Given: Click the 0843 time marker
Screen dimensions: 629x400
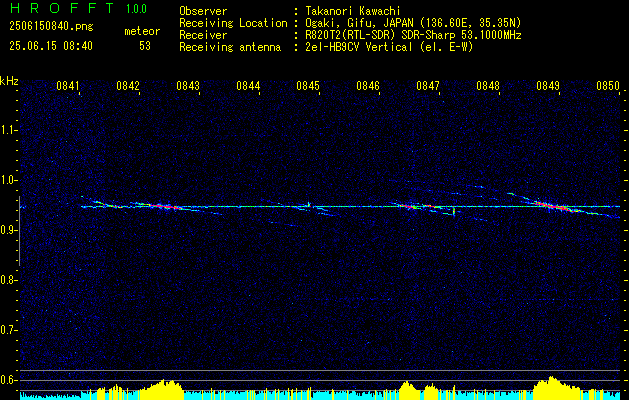Looking at the screenshot, I should [188, 86].
